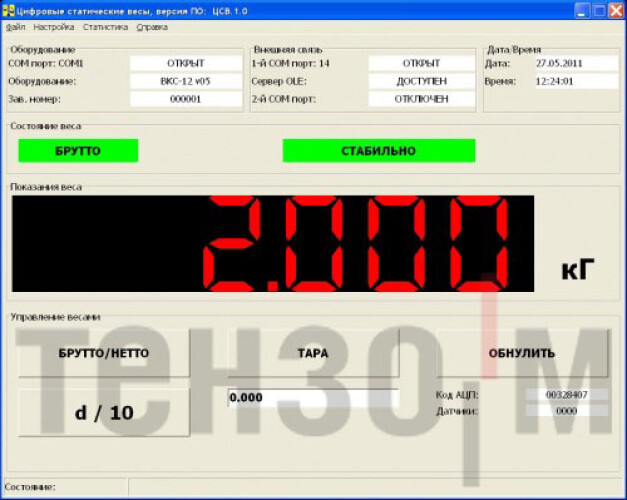Select the COM port status field ОТКРЫТ
The width and height of the screenshot is (627, 500).
point(186,63)
